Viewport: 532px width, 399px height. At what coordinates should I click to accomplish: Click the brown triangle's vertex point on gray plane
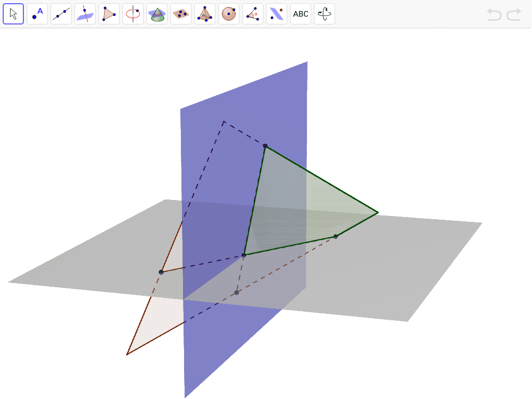click(161, 272)
